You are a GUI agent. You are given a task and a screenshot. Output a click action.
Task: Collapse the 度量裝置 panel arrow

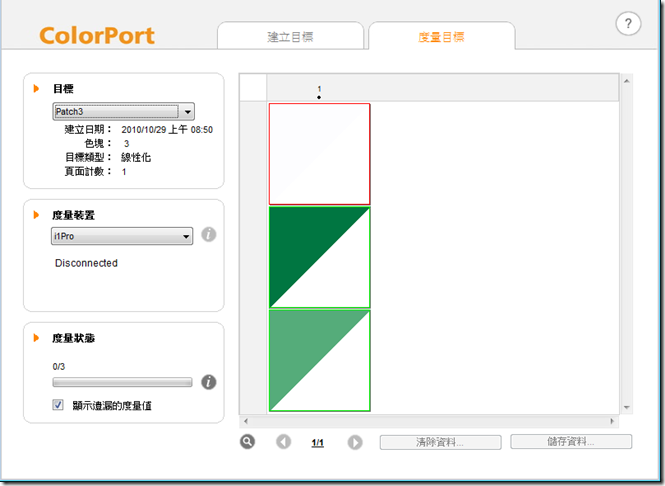pos(36,215)
